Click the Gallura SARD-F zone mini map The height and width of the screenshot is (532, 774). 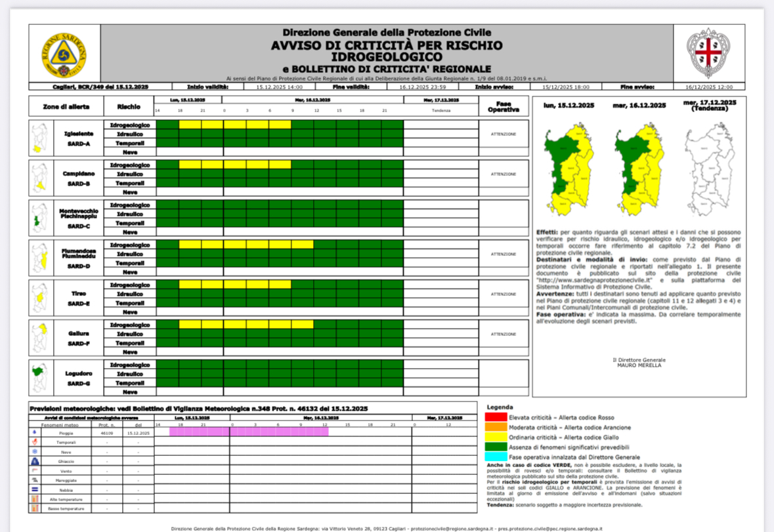(x=40, y=338)
